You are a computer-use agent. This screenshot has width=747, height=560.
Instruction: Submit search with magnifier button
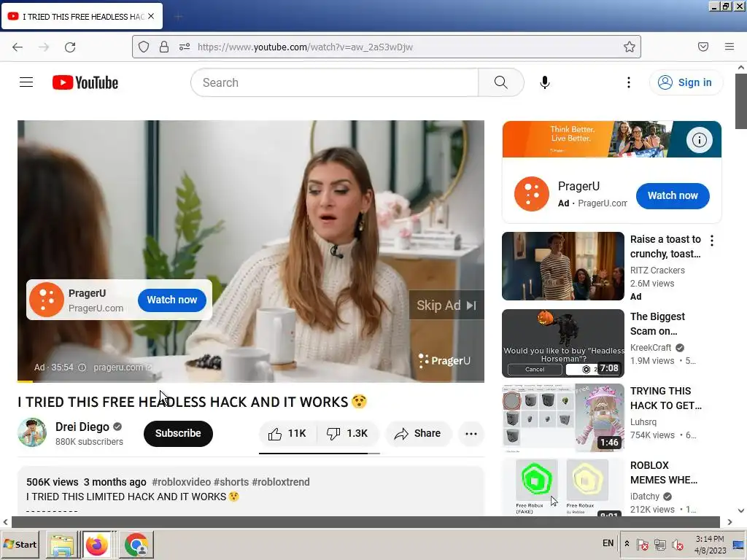[x=500, y=82]
